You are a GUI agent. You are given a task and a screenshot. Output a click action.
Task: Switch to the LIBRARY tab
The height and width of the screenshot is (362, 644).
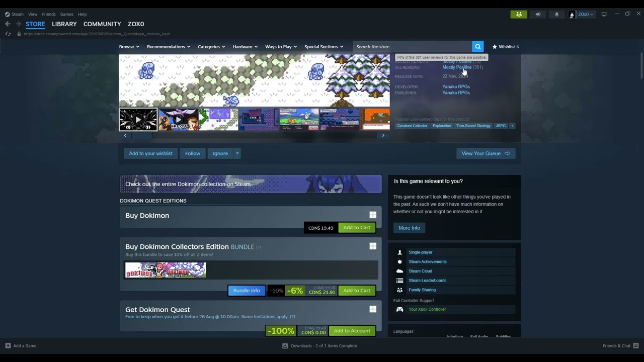coord(64,24)
